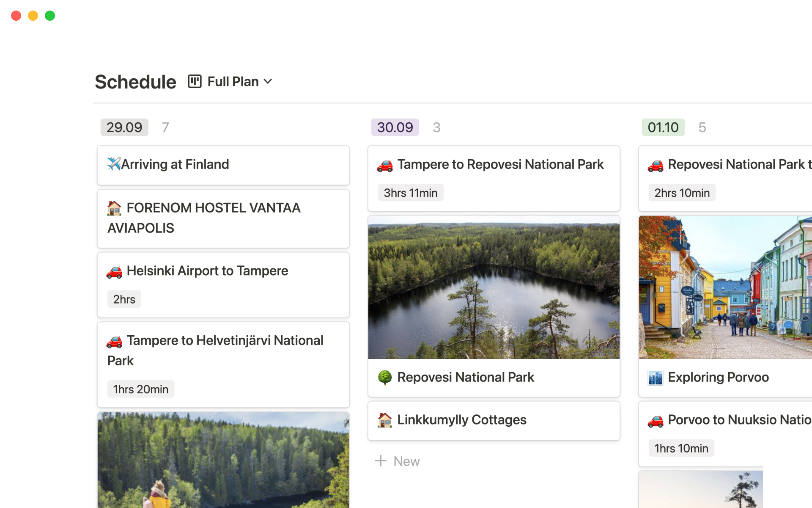Click the board view icon beside Full Plan
812x508 pixels.
[x=194, y=81]
